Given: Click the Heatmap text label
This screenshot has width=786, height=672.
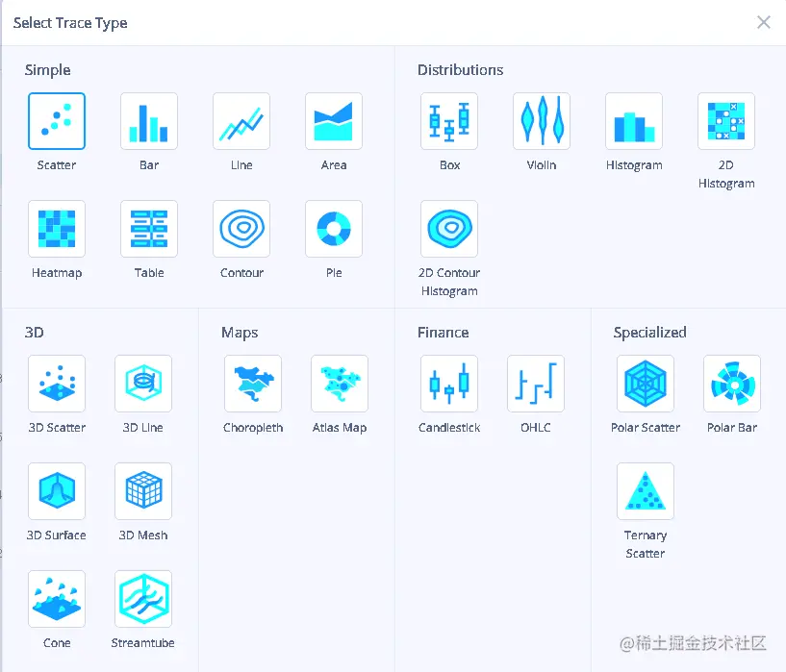Looking at the screenshot, I should 57,273.
